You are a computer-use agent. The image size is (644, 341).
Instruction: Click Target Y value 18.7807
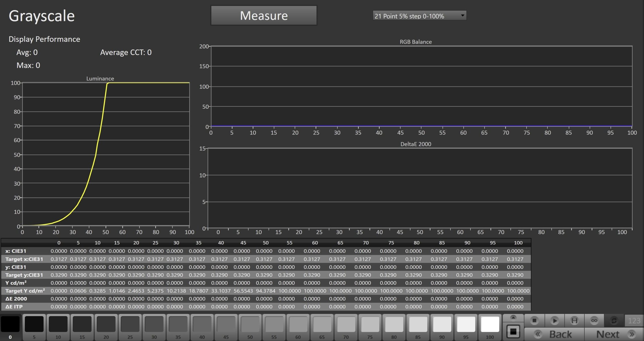click(198, 291)
